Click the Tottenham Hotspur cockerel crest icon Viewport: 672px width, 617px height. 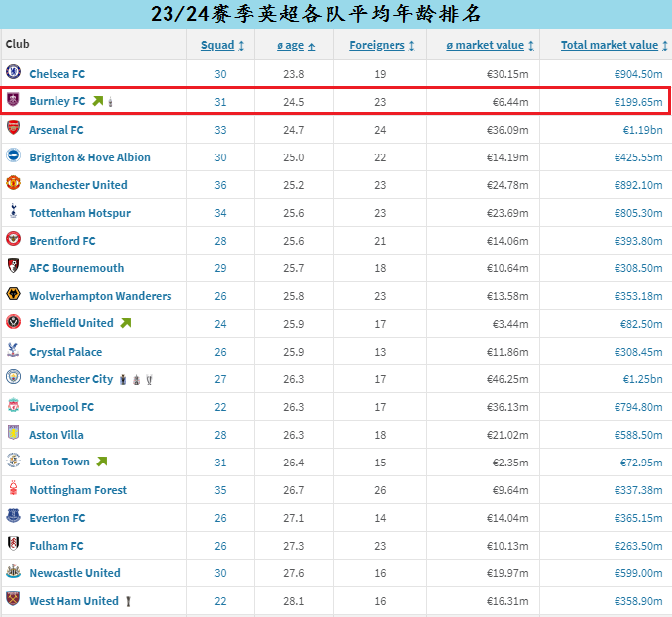pyautogui.click(x=13, y=212)
